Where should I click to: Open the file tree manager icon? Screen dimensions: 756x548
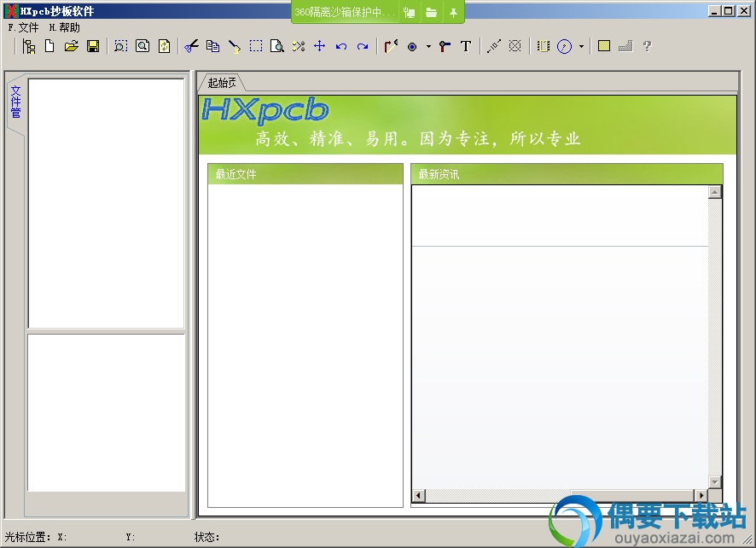click(x=29, y=46)
